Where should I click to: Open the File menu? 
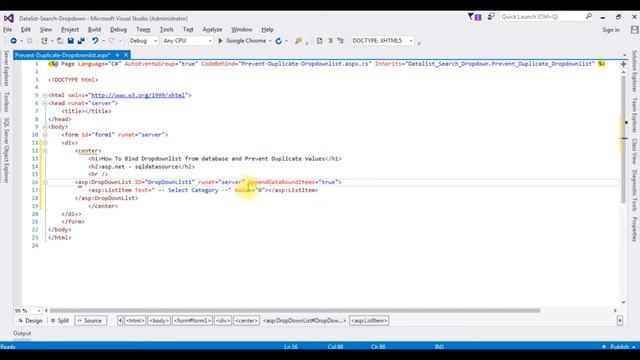7,29
